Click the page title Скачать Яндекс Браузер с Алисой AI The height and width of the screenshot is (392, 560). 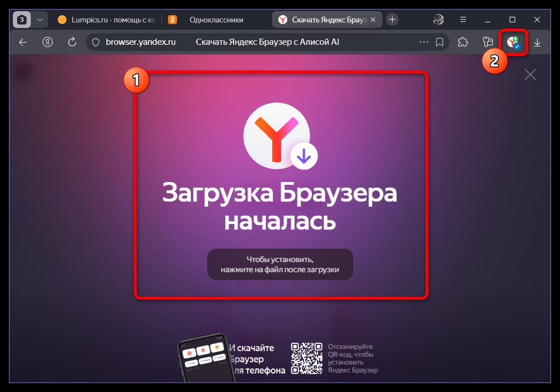[x=267, y=42]
